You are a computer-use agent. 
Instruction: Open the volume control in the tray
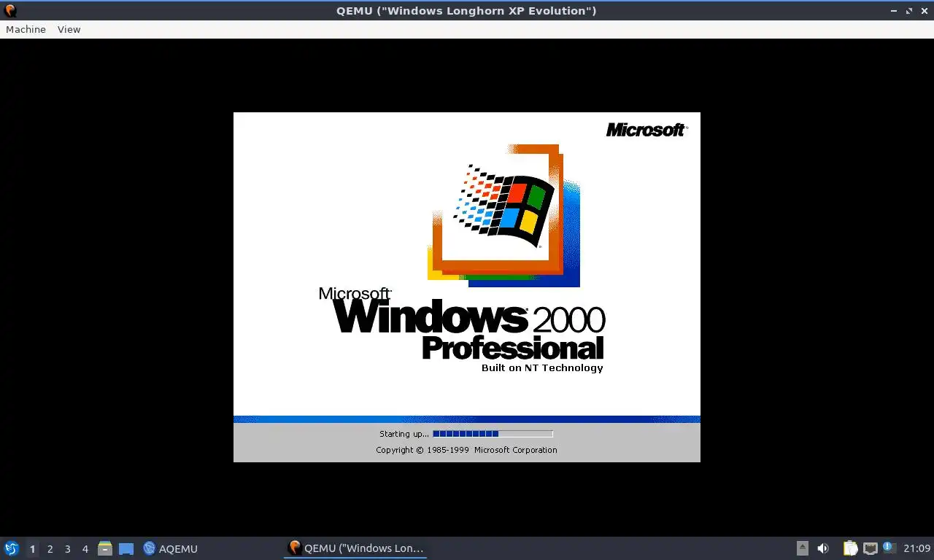click(823, 548)
